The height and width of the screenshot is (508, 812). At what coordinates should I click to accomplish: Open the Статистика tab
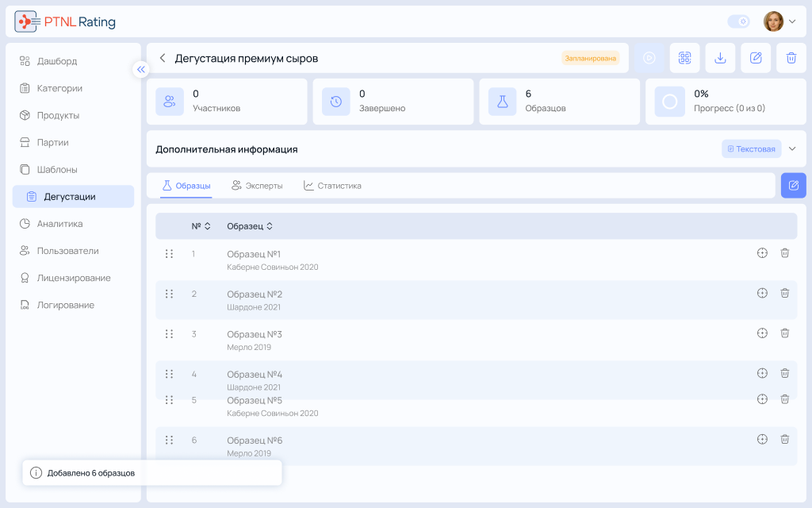[332, 186]
